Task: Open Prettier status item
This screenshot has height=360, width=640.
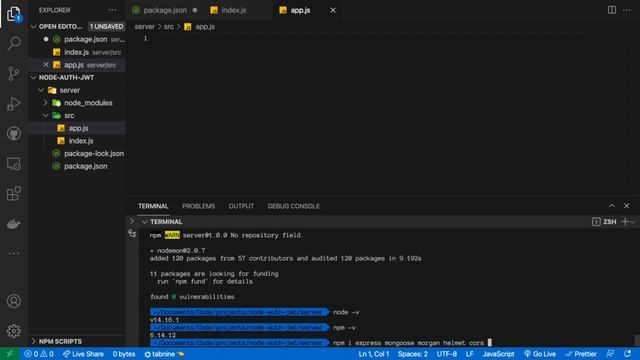Action: [580, 354]
